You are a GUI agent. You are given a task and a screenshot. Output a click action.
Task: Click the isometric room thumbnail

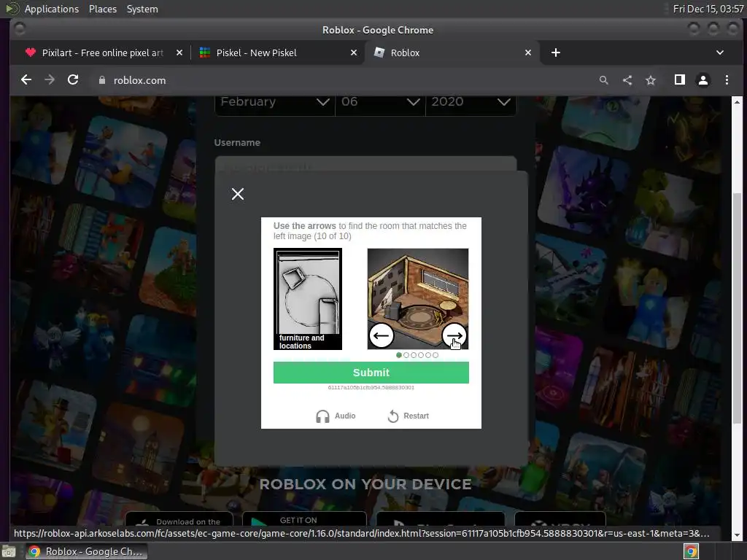point(418,299)
